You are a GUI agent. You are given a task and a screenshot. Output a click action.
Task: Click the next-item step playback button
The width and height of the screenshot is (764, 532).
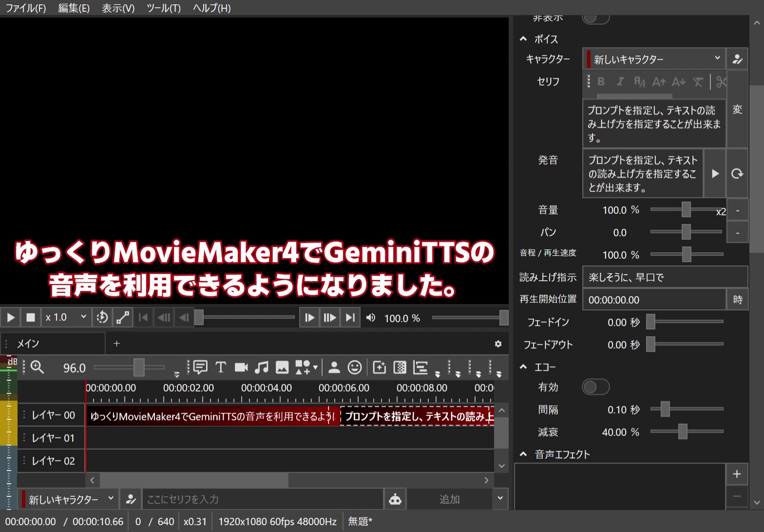click(330, 318)
